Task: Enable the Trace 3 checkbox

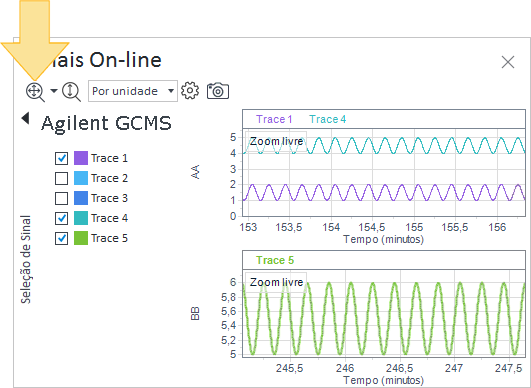Action: [61, 198]
